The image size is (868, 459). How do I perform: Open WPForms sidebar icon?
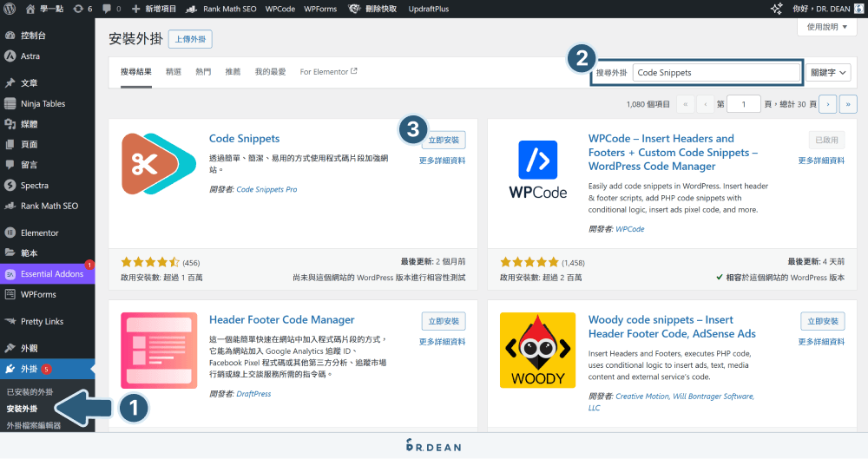(x=10, y=294)
